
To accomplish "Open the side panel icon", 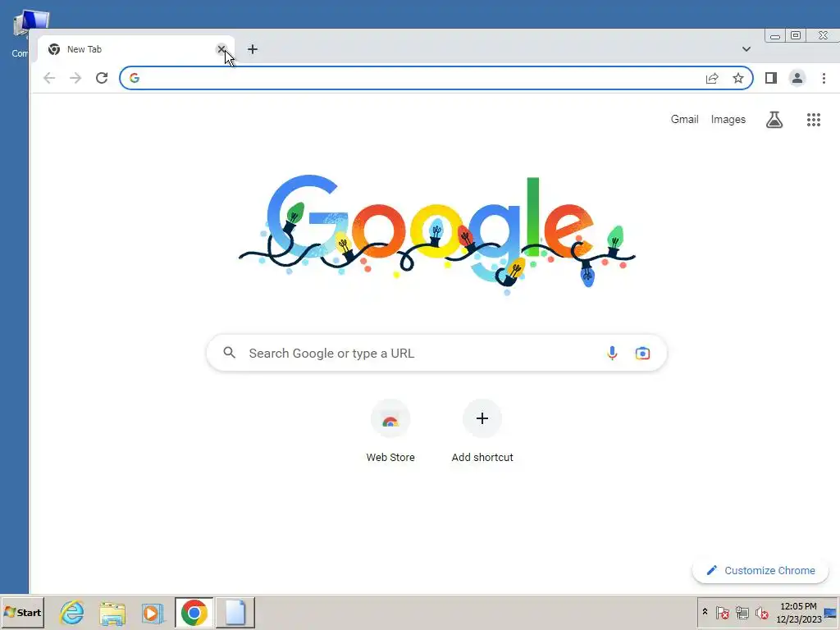I will pyautogui.click(x=771, y=78).
